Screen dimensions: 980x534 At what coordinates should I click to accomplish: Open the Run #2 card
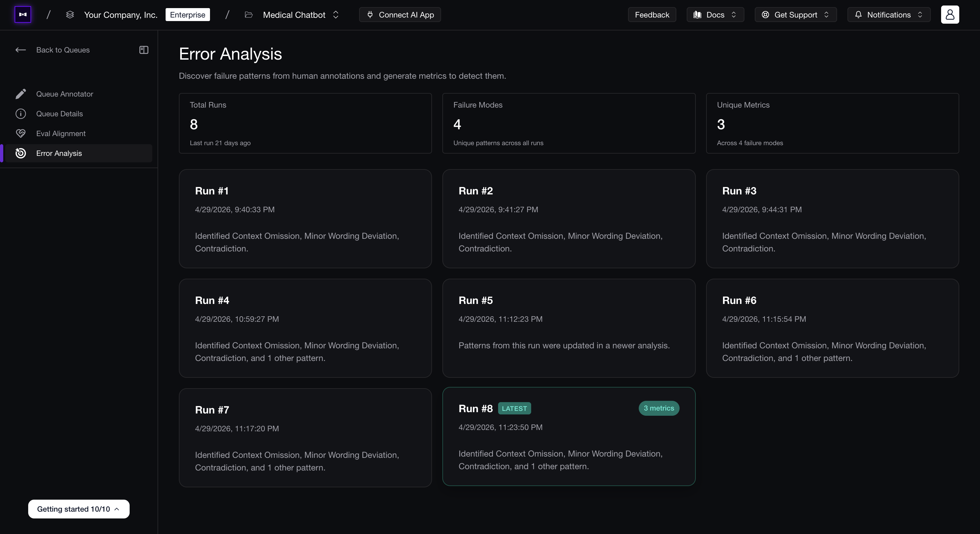[569, 219]
